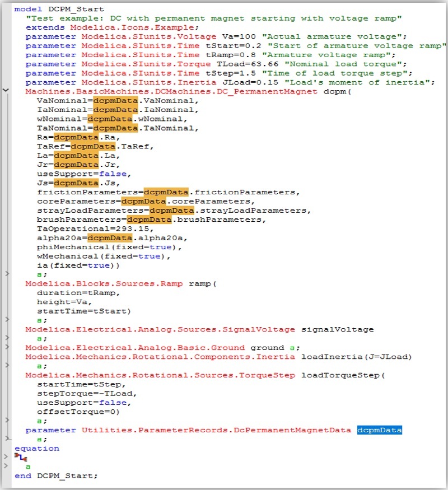The height and width of the screenshot is (490, 448).
Task: Click the JLoad=0.15 parameter value
Action: point(250,82)
